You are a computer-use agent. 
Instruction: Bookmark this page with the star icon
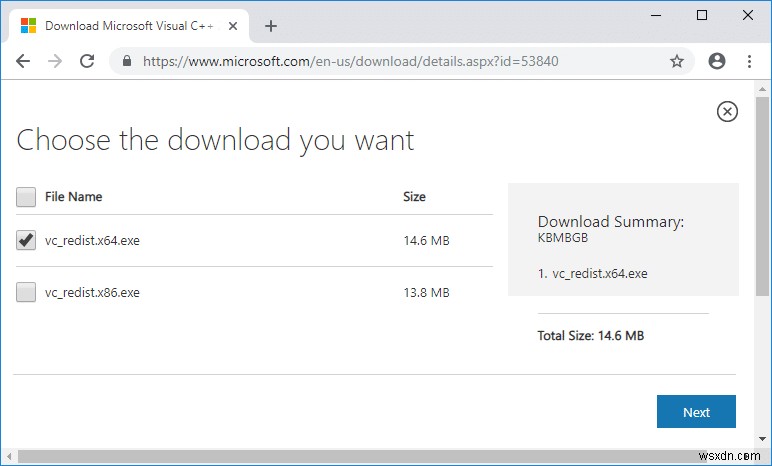pyautogui.click(x=677, y=61)
